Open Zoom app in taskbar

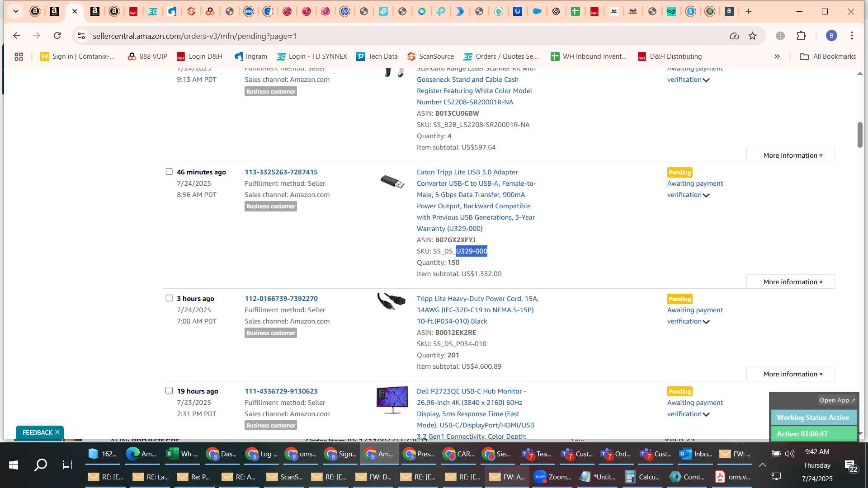(552, 477)
